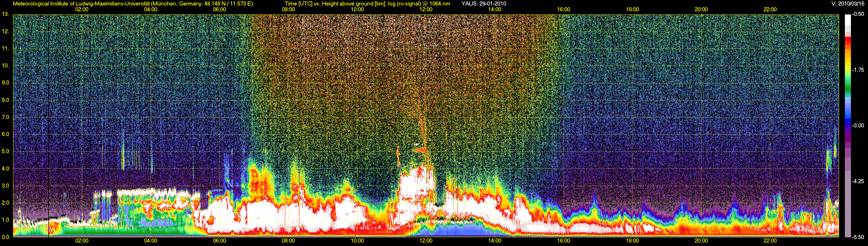Click the 10. height axis label
Image resolution: width=868 pixels, height=246 pixels.
pyautogui.click(x=5, y=65)
